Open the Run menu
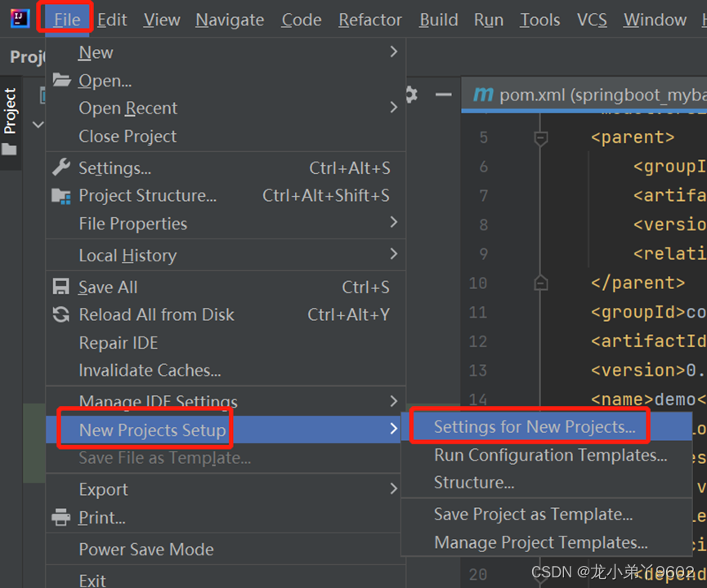The image size is (707, 588). 488,20
